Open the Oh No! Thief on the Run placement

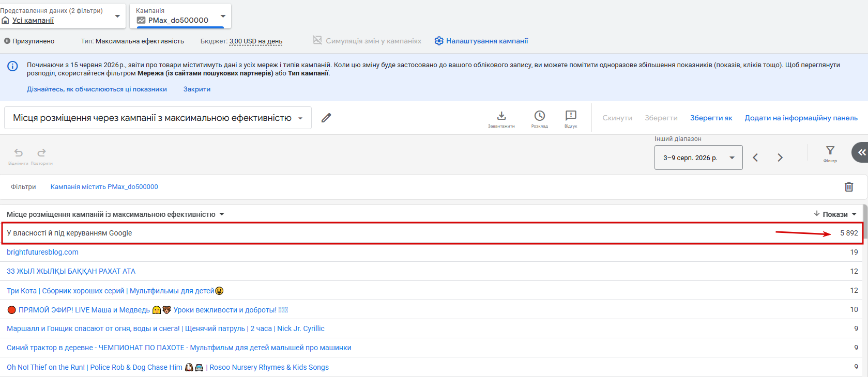pyautogui.click(x=167, y=367)
